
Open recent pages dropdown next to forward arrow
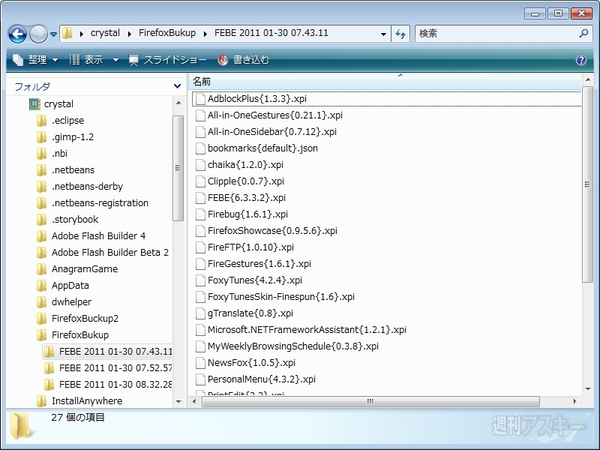(54, 34)
